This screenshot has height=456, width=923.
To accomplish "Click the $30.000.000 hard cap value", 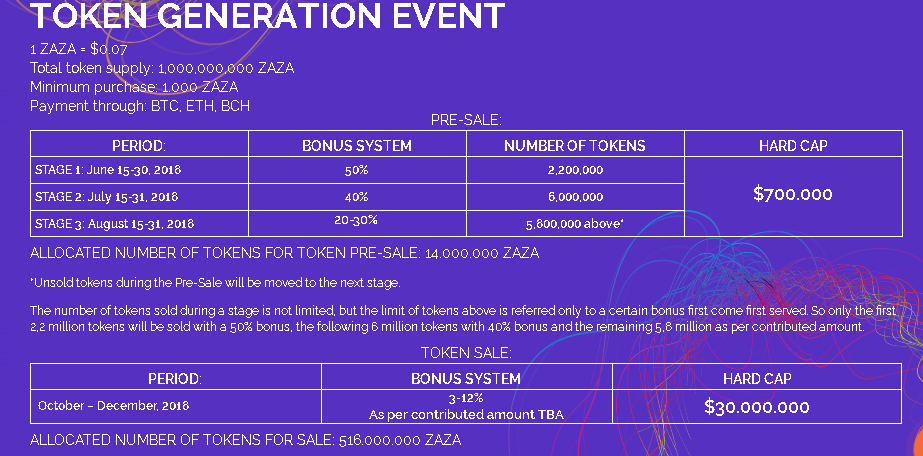I will pos(757,407).
